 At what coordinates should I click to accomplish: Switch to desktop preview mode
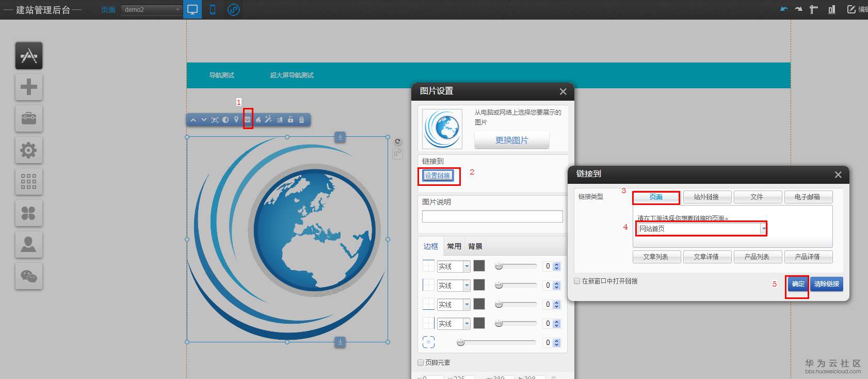tap(192, 9)
